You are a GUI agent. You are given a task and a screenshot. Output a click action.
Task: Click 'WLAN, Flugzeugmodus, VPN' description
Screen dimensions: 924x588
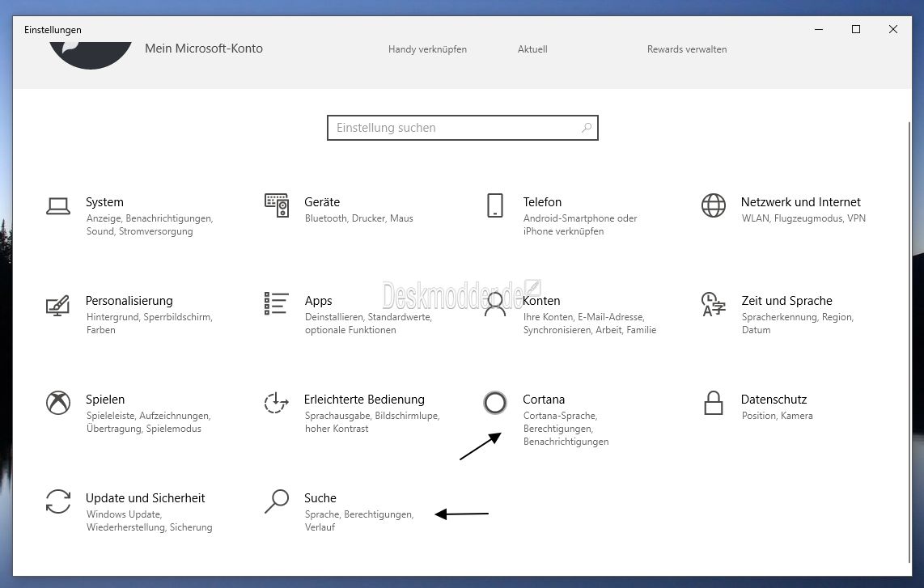[803, 218]
